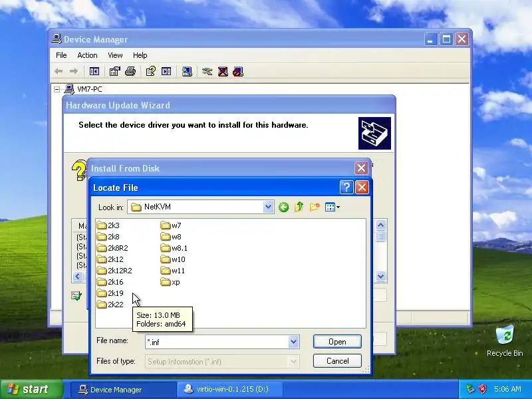Toggle console tree icon in Device Manager toolbar
Screen dimensions: 532x399
(94, 71)
